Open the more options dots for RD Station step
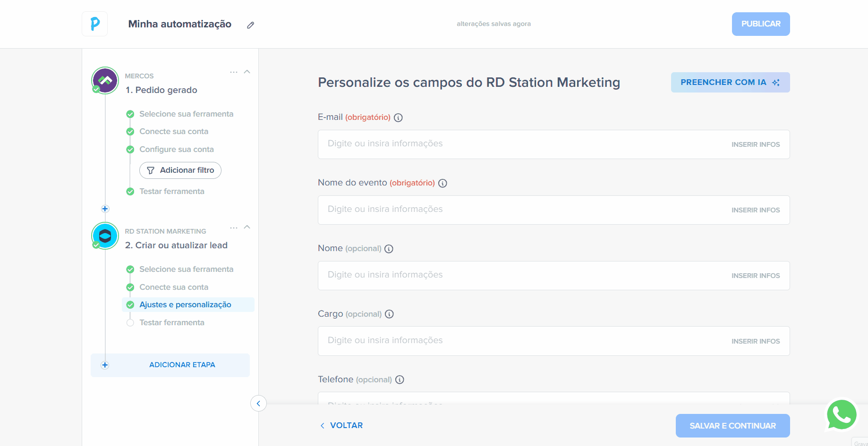Image resolution: width=868 pixels, height=446 pixels. [234, 227]
